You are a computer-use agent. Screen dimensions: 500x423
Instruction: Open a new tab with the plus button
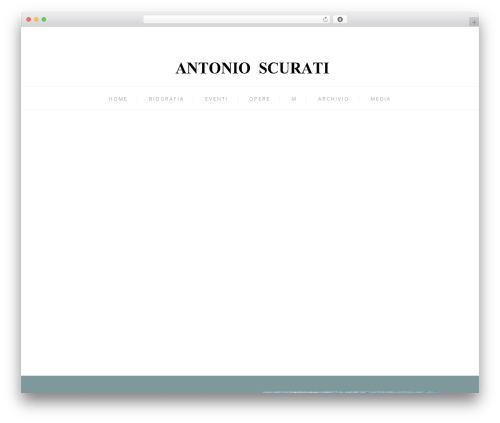click(474, 22)
